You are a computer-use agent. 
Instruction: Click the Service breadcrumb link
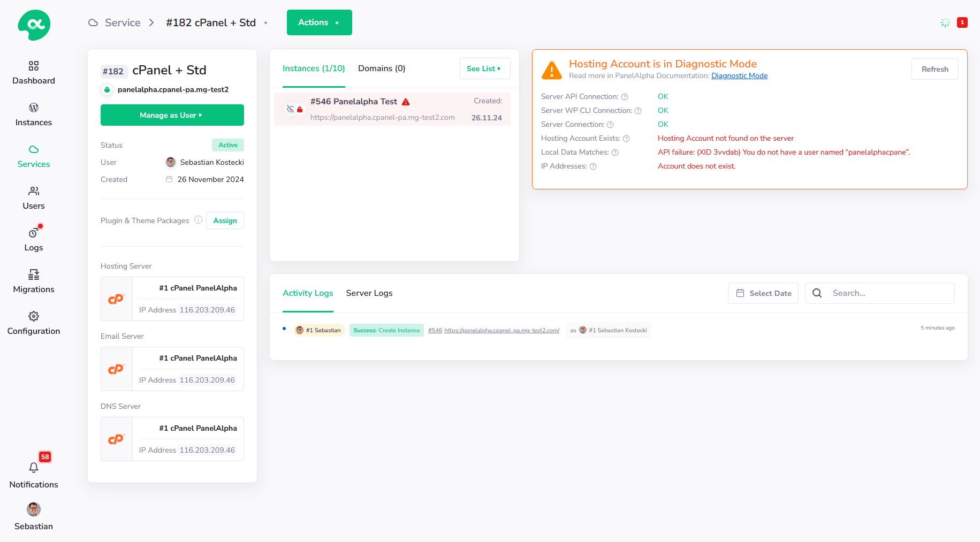tap(123, 22)
